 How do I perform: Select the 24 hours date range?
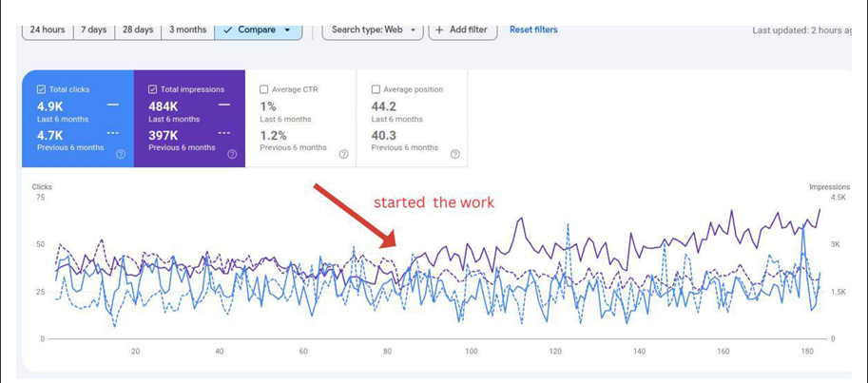coord(47,30)
